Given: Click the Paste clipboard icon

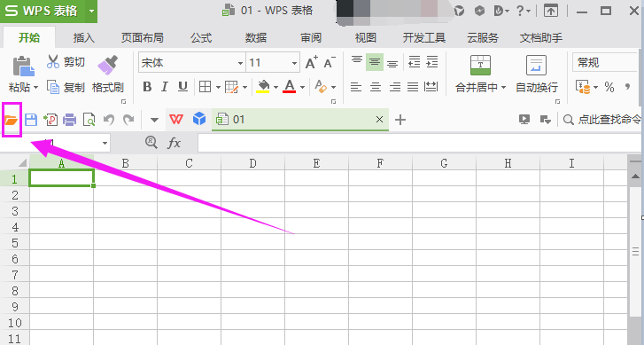Looking at the screenshot, I should tap(23, 66).
